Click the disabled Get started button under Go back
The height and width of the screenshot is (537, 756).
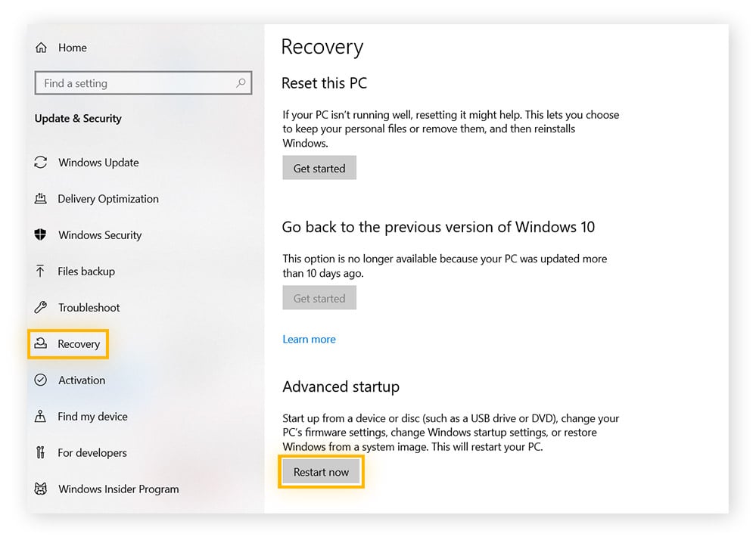[x=319, y=298]
